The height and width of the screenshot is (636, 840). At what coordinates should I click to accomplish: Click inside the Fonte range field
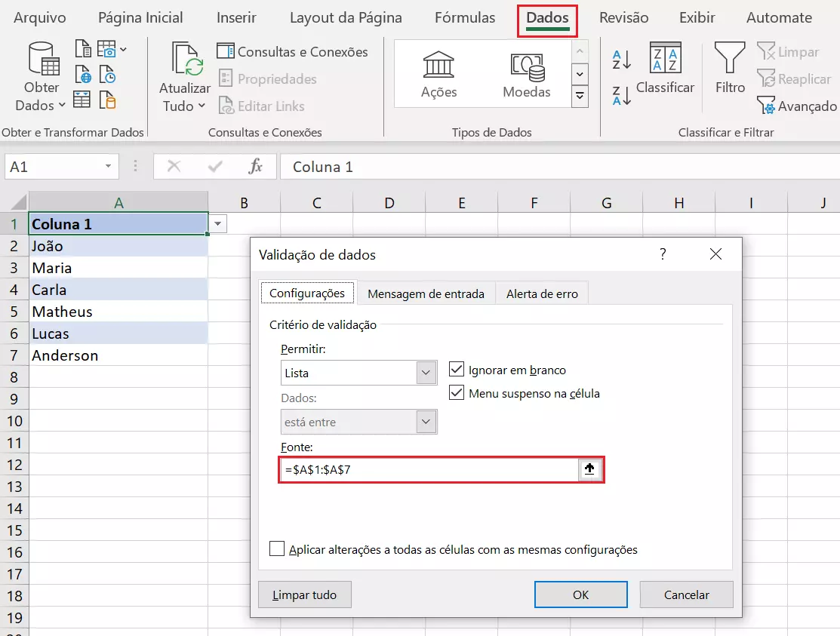(428, 469)
